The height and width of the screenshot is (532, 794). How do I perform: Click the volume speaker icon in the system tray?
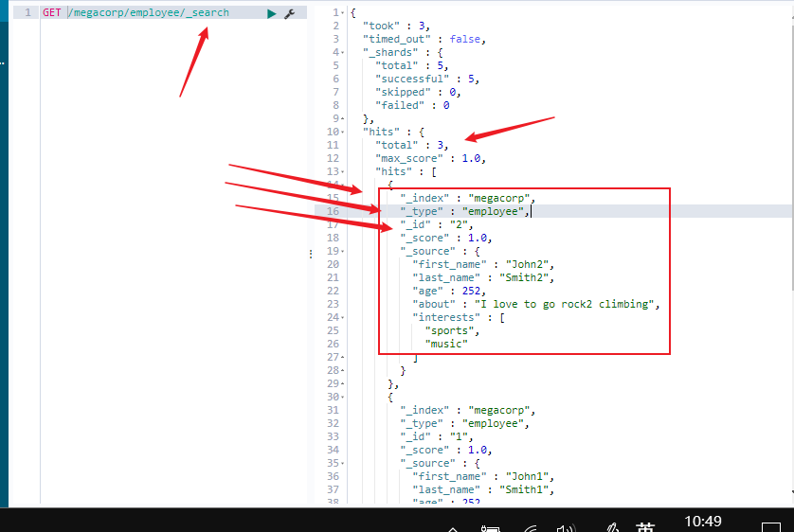pyautogui.click(x=567, y=528)
